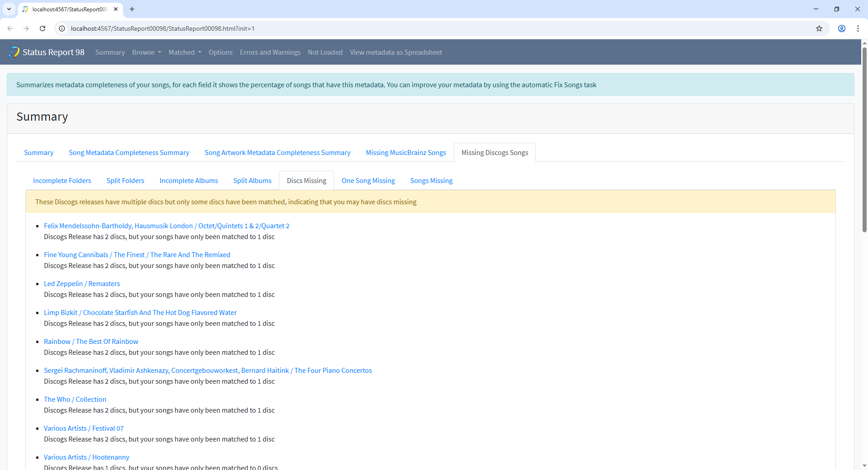Open the Split Albums sub-tab

coord(252,181)
